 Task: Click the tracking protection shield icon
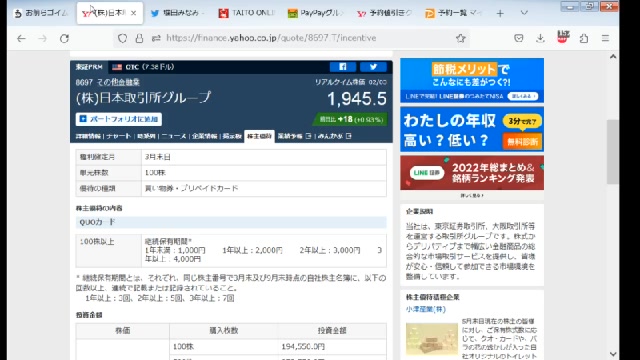tap(122, 38)
